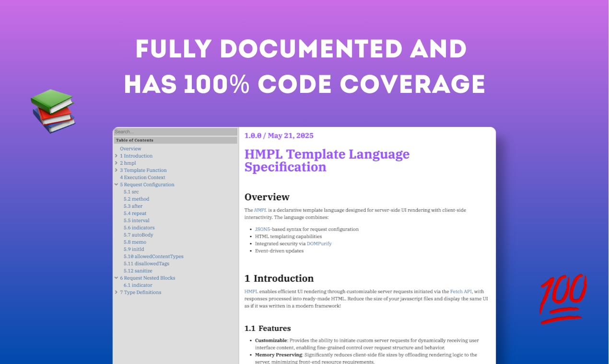The image size is (609, 364).
Task: Expand the 3 Template Function chevron
Action: 116,171
